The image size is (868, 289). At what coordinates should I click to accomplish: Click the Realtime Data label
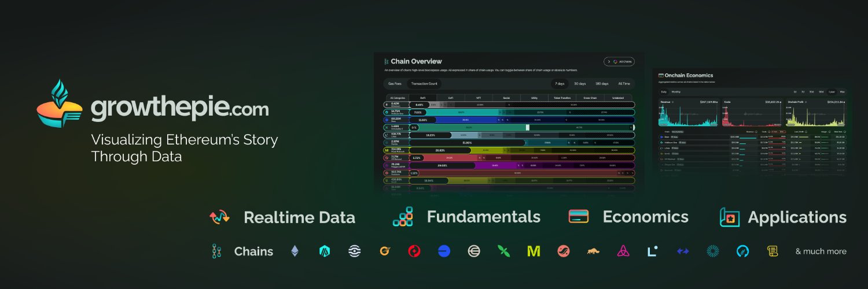[299, 217]
